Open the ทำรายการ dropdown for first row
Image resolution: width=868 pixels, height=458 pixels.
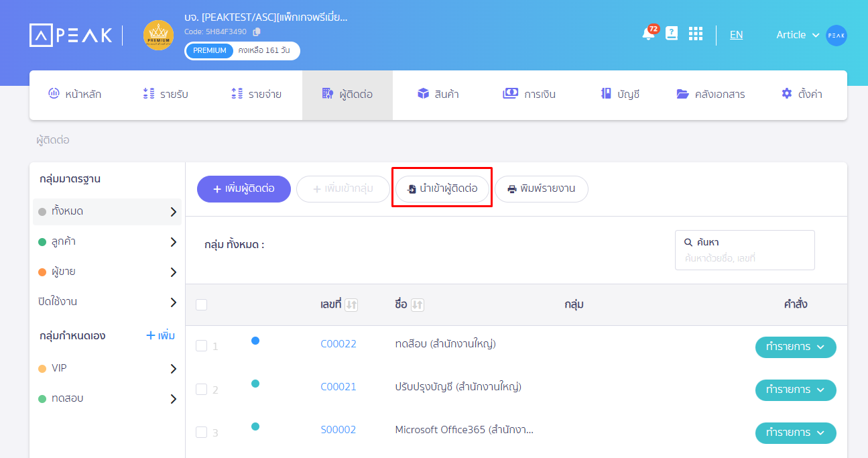[796, 347]
